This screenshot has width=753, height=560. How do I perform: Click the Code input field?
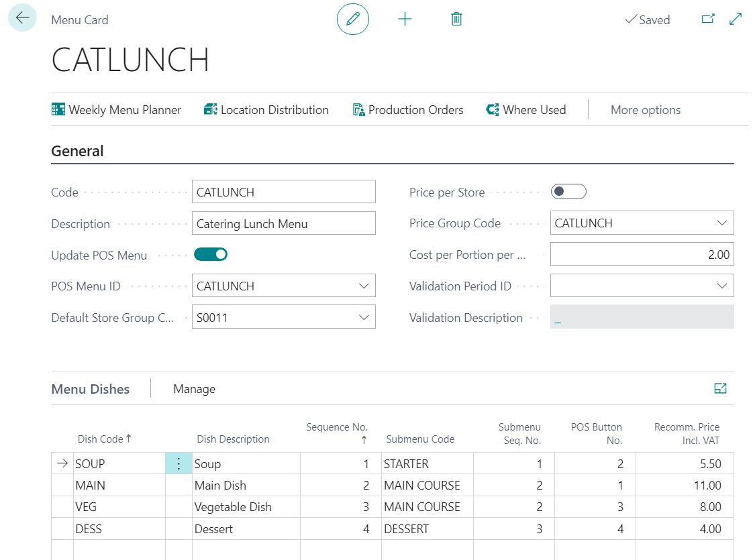point(283,192)
